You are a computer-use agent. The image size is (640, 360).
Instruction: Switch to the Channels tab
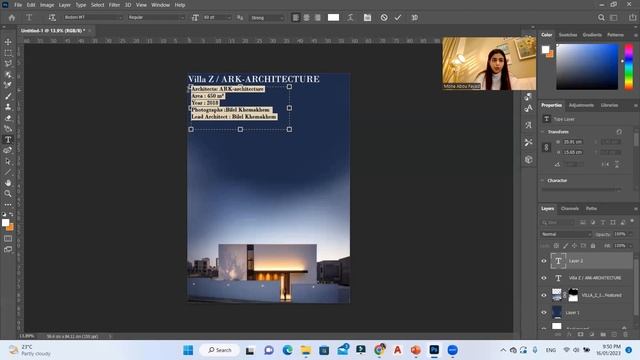(570, 209)
